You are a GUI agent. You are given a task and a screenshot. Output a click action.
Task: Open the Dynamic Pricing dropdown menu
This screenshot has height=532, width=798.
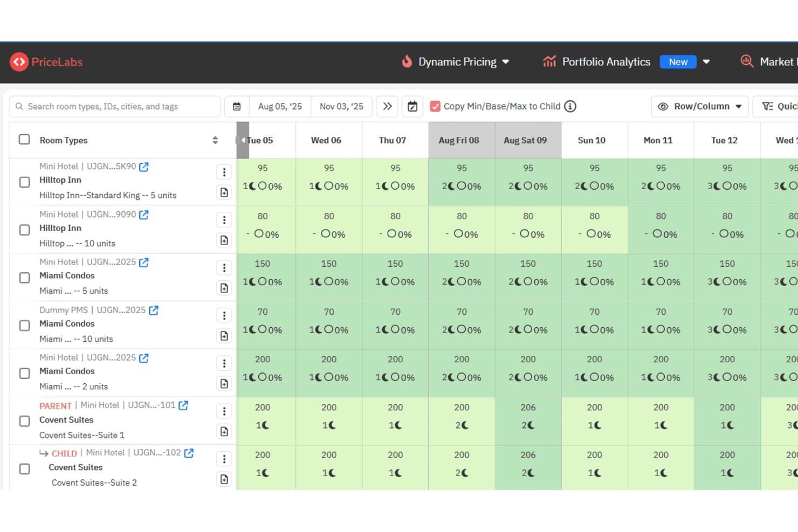pyautogui.click(x=456, y=62)
